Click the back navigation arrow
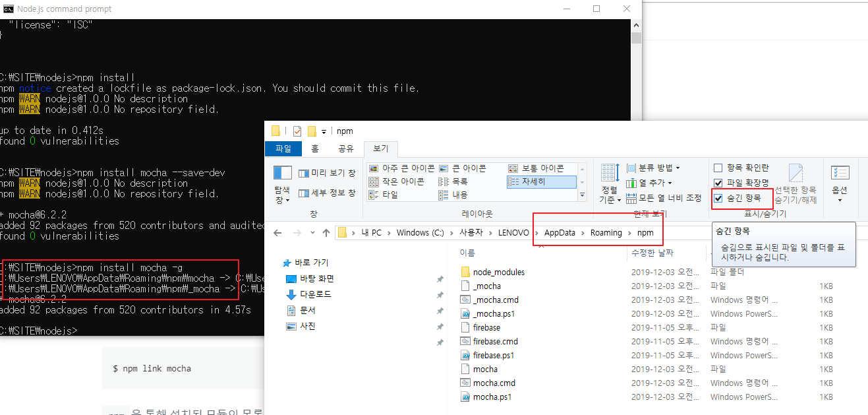The image size is (868, 415). point(277,233)
